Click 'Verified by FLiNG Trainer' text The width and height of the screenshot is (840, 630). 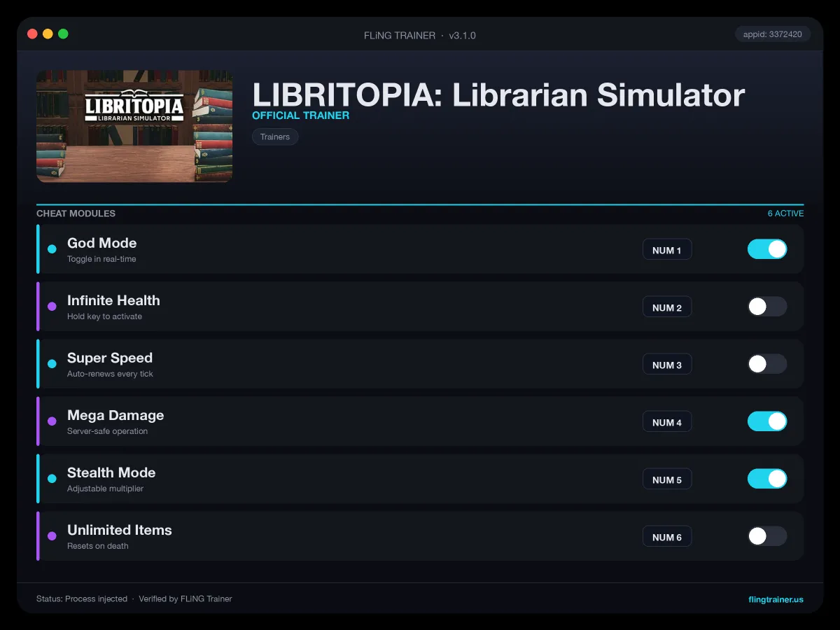pos(185,599)
